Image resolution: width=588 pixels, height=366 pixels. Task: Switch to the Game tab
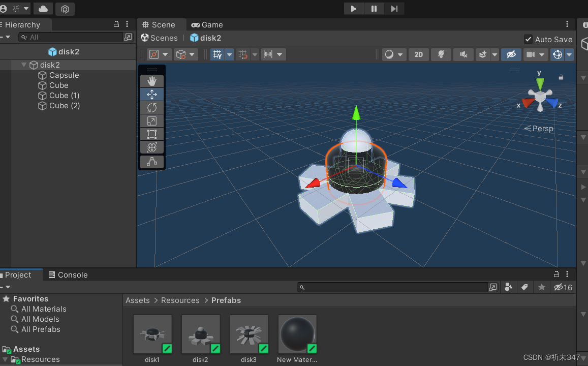tap(207, 24)
